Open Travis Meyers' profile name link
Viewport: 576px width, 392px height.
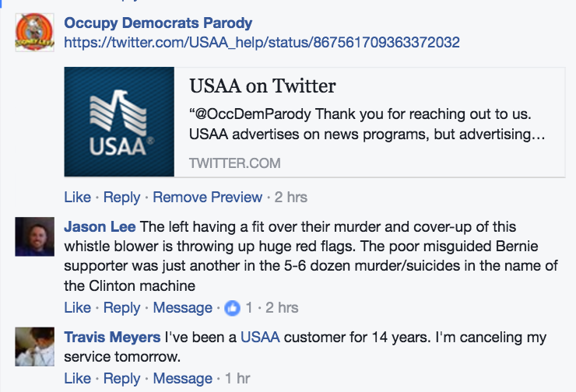click(x=111, y=338)
